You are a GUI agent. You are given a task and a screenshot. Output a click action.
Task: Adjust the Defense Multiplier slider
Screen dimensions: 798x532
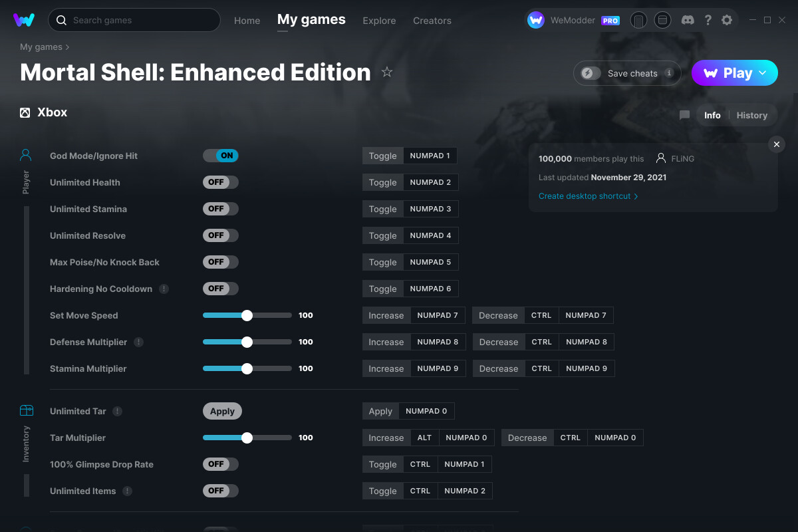pyautogui.click(x=247, y=342)
